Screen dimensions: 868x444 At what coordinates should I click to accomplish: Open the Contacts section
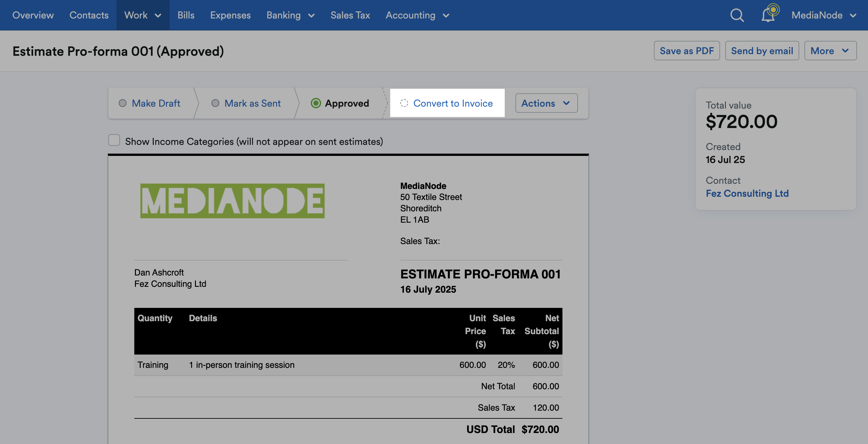tap(89, 15)
